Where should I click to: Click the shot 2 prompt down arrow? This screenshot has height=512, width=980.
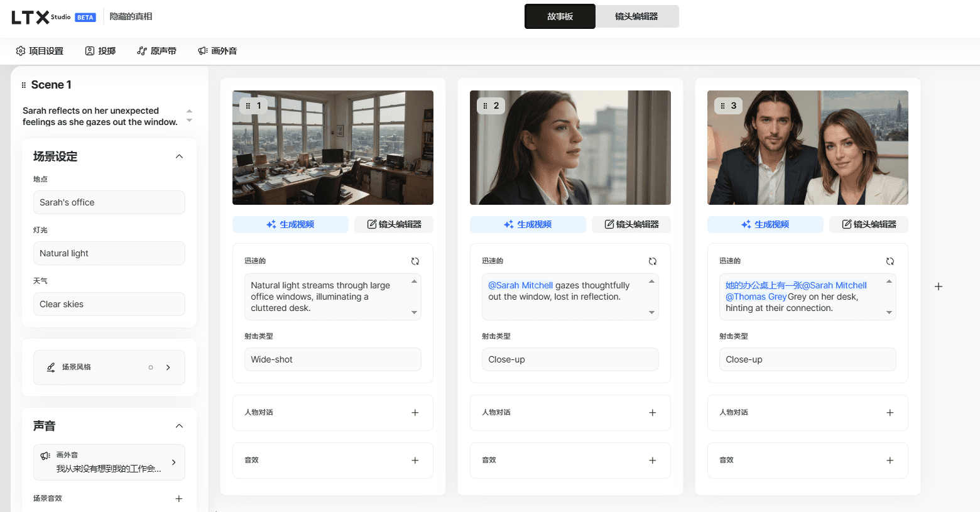click(651, 312)
